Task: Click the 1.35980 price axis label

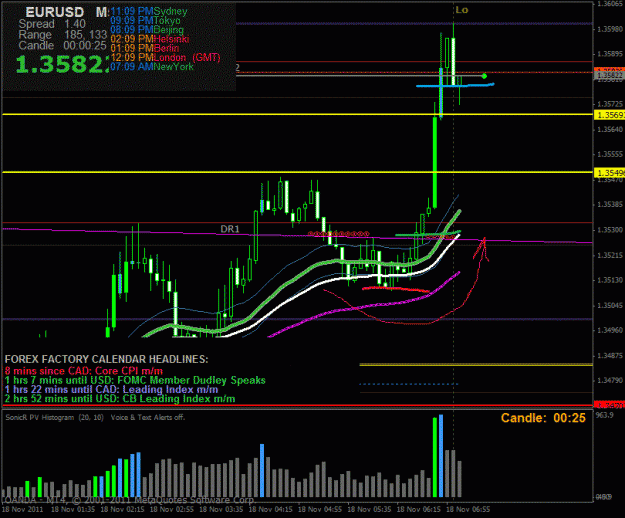Action: [x=609, y=29]
